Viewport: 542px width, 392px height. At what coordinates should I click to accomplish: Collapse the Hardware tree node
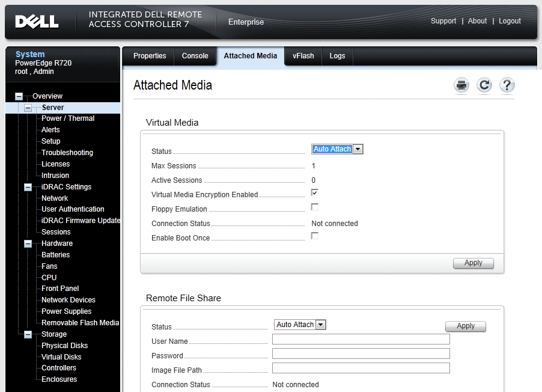point(28,244)
